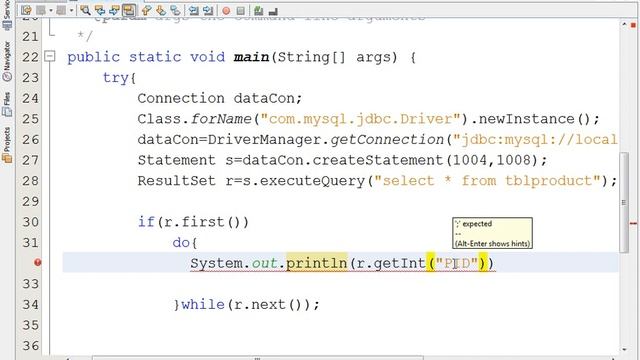Click the greyed Back navigation icon
The height and width of the screenshot is (360, 640).
[41, 10]
